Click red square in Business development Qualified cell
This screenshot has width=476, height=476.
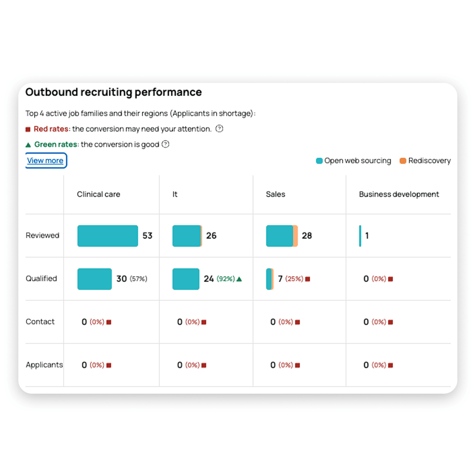point(390,279)
